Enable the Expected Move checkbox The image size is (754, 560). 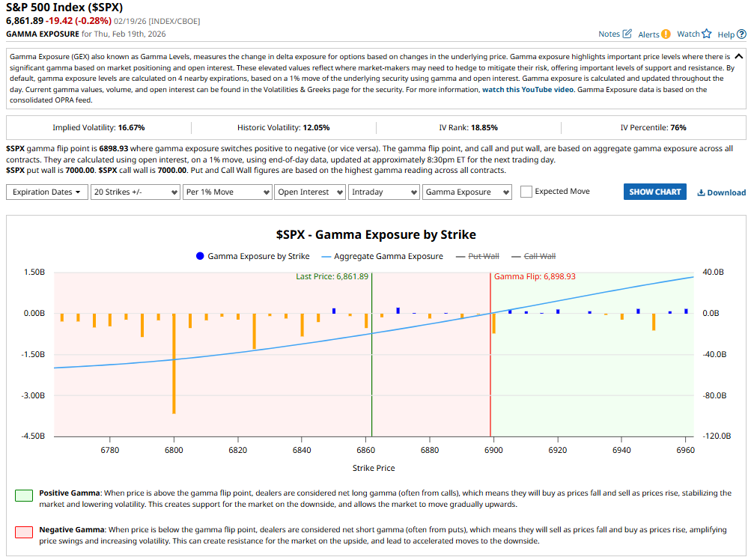point(526,192)
